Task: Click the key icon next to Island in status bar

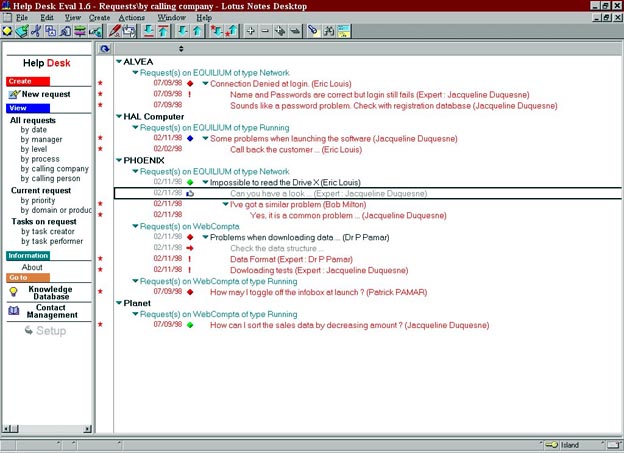Action: click(x=552, y=445)
